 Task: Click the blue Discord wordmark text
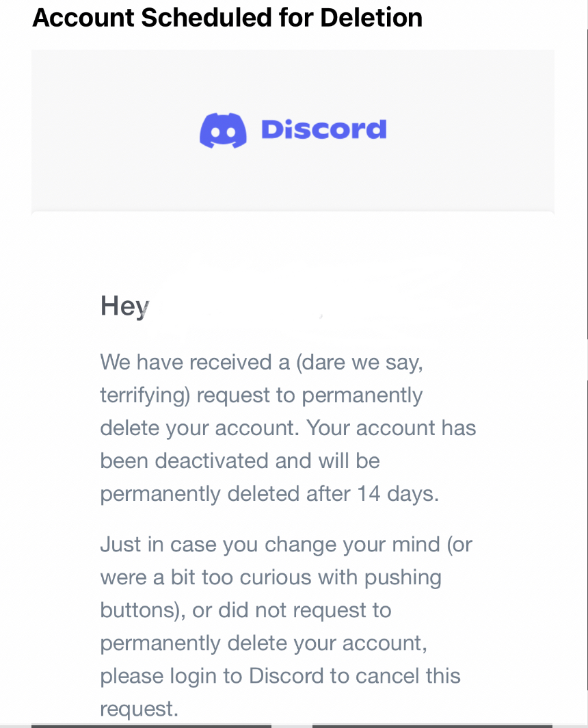click(323, 129)
